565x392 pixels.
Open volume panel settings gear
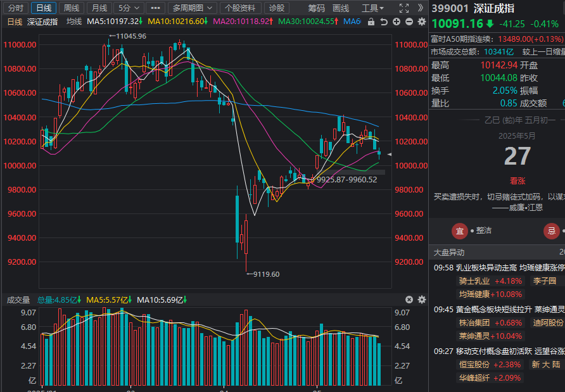(x=421, y=300)
